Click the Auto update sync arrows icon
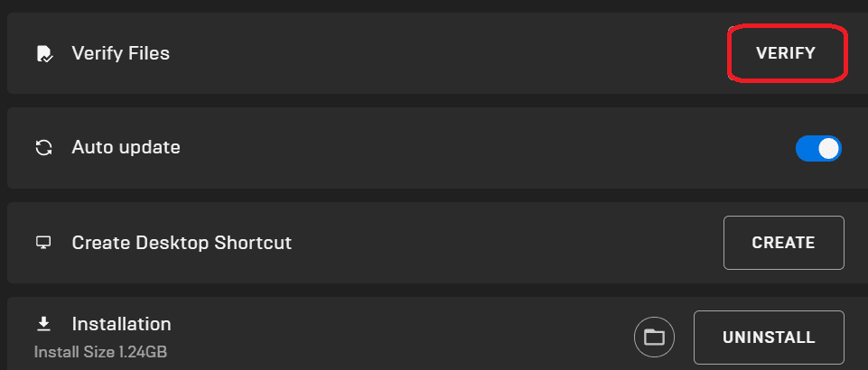This screenshot has width=868, height=370. [x=43, y=148]
